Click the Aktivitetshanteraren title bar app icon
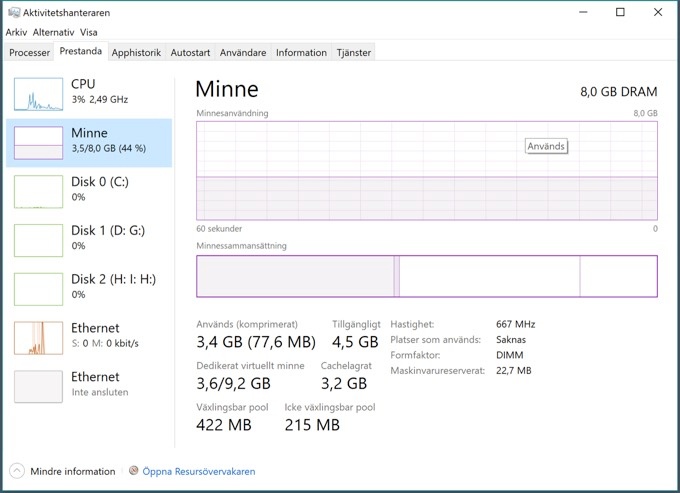680x493 pixels. (12, 13)
